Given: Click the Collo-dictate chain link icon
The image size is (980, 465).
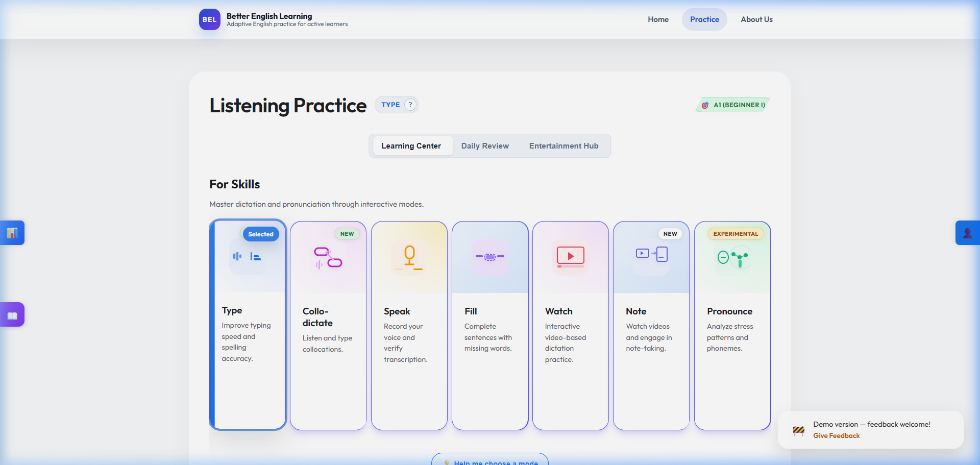Looking at the screenshot, I should 328,258.
